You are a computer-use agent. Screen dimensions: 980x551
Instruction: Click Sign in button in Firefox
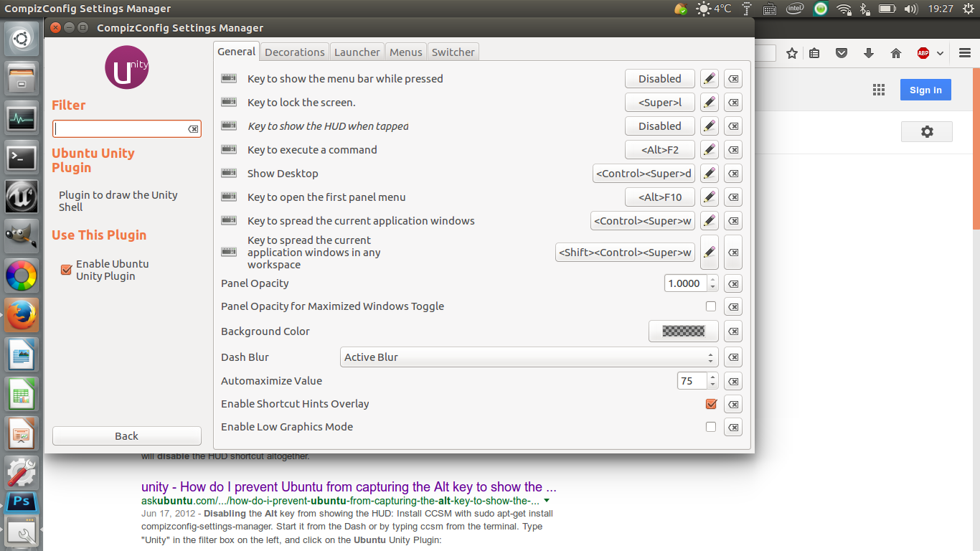click(925, 90)
